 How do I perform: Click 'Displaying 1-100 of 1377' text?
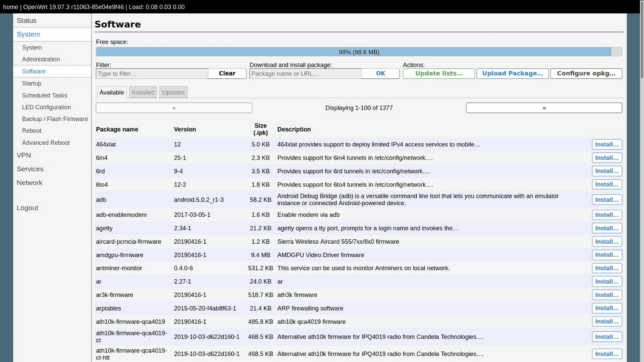[x=359, y=108]
